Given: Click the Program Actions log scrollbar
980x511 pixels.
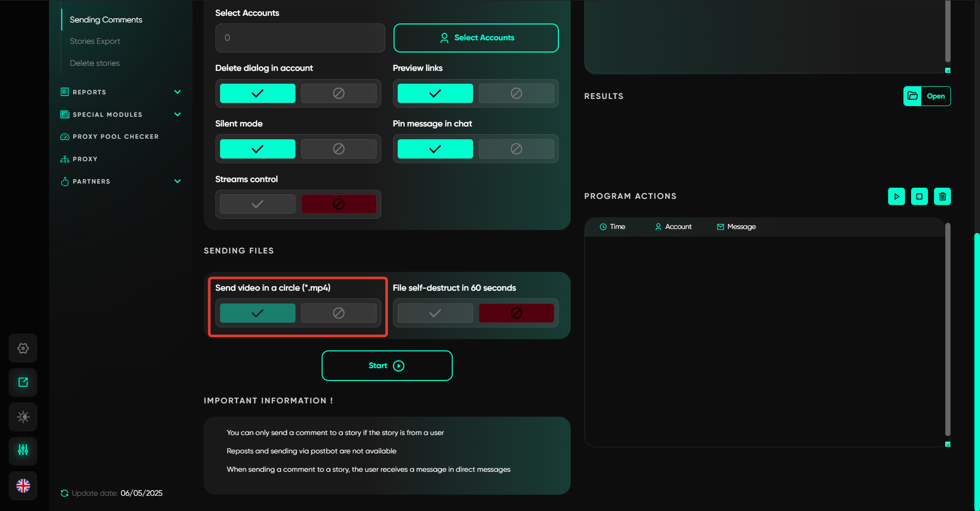Looking at the screenshot, I should pyautogui.click(x=947, y=329).
